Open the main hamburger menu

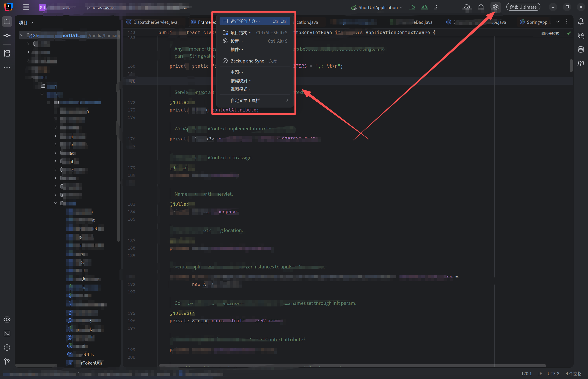pyautogui.click(x=26, y=7)
